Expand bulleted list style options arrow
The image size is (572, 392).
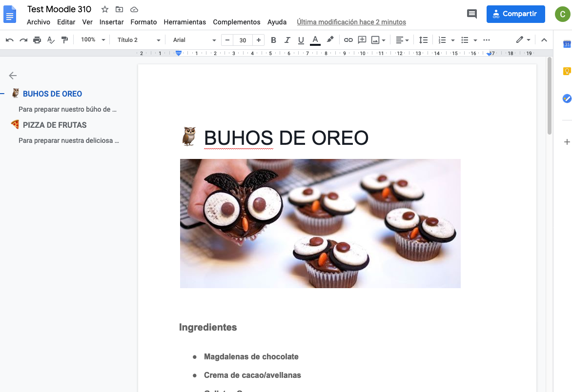click(x=475, y=40)
